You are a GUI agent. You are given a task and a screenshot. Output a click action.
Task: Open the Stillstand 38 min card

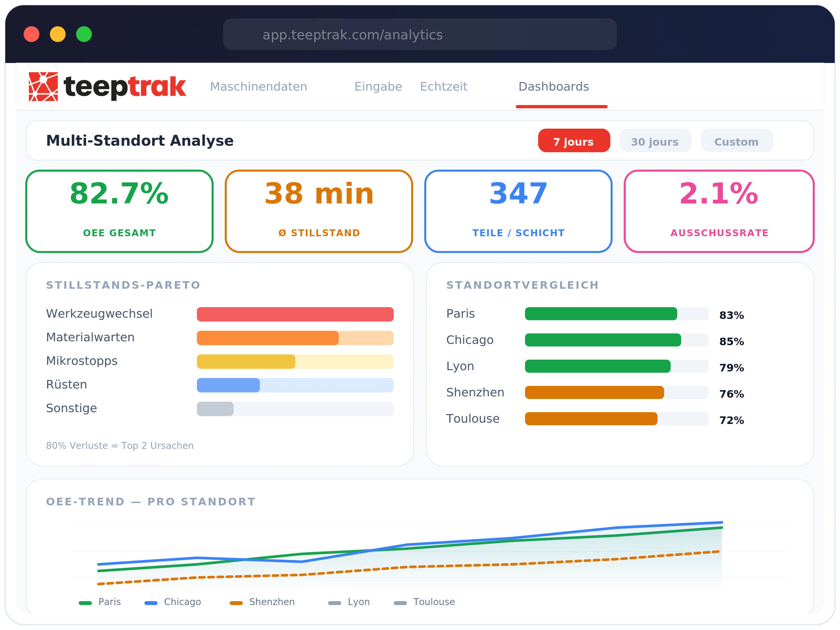[319, 211]
